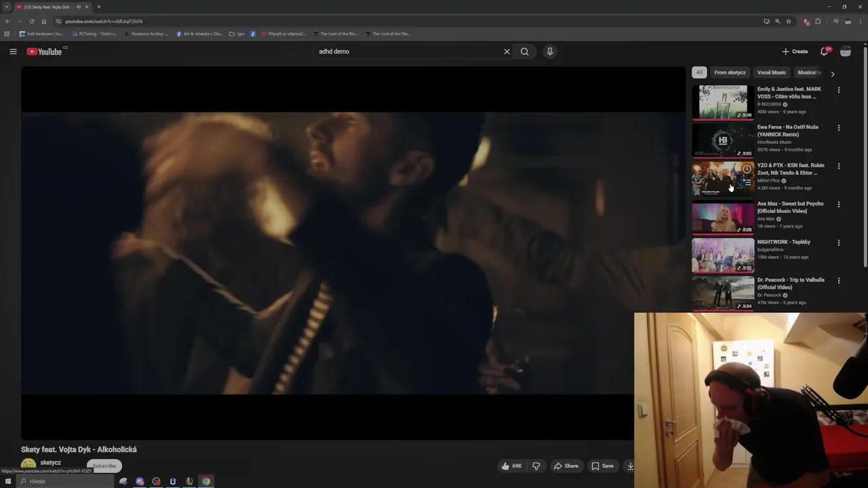Open options for Ewa Farna video

839,127
